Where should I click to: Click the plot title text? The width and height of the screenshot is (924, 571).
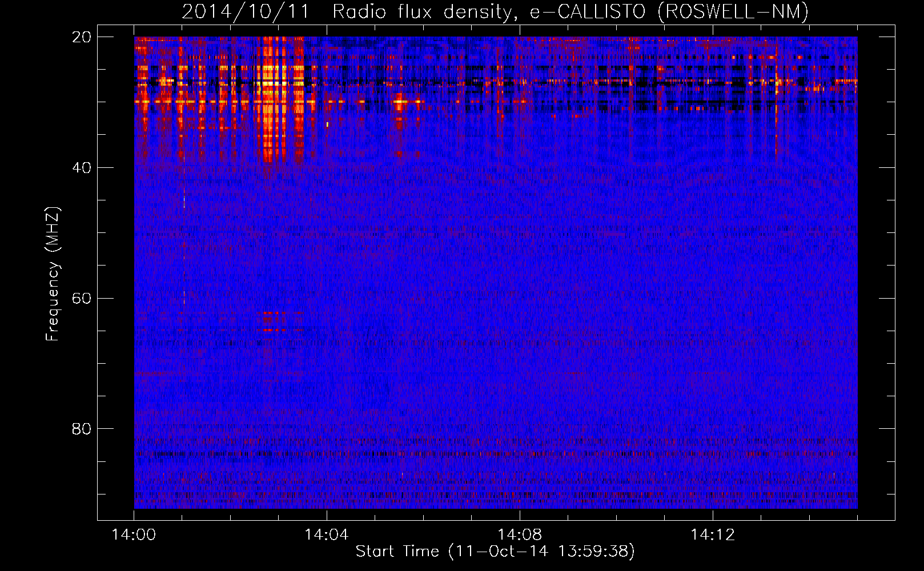click(x=495, y=12)
